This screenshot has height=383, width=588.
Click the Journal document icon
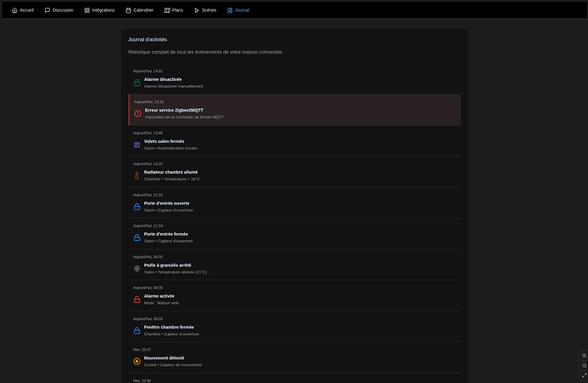(229, 10)
